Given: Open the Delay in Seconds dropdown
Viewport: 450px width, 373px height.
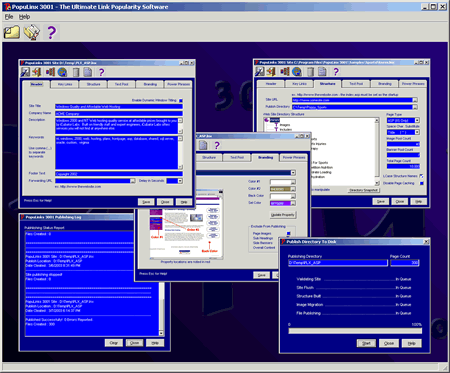Looking at the screenshot, I should coord(180,181).
